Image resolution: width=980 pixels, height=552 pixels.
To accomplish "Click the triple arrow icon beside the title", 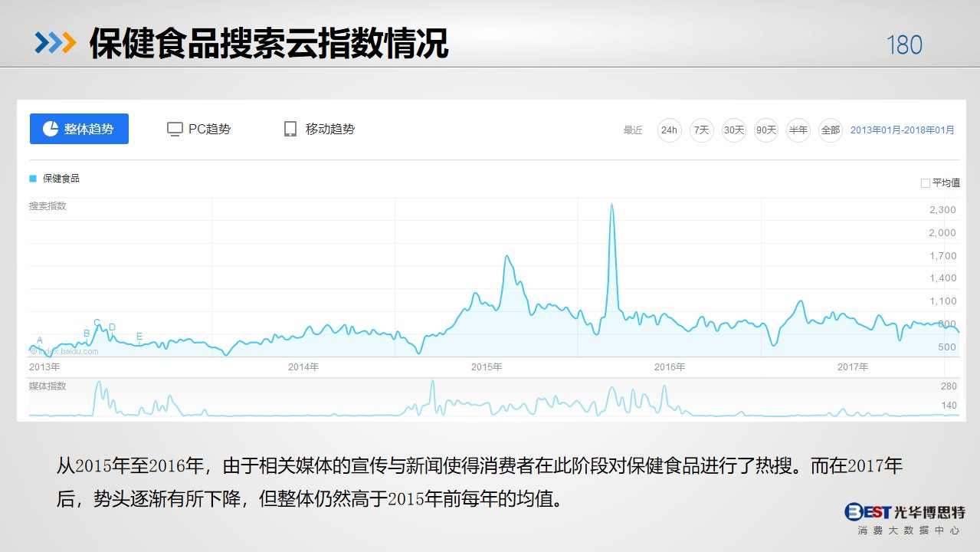I will pos(55,44).
